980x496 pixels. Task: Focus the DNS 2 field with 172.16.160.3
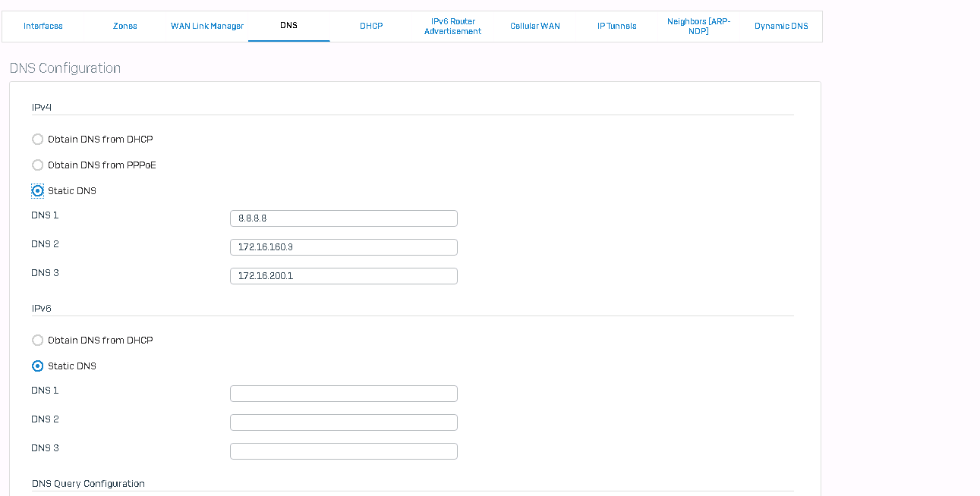click(343, 247)
